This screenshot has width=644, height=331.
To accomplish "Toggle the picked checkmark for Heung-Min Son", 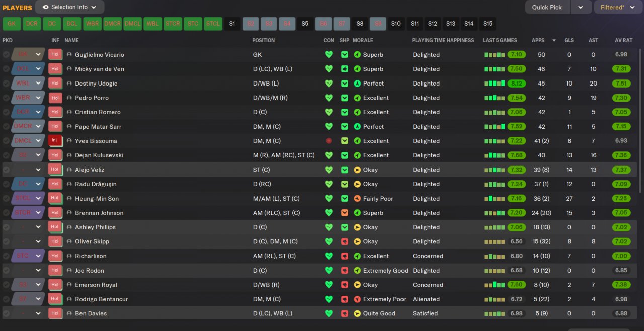I will point(6,198).
